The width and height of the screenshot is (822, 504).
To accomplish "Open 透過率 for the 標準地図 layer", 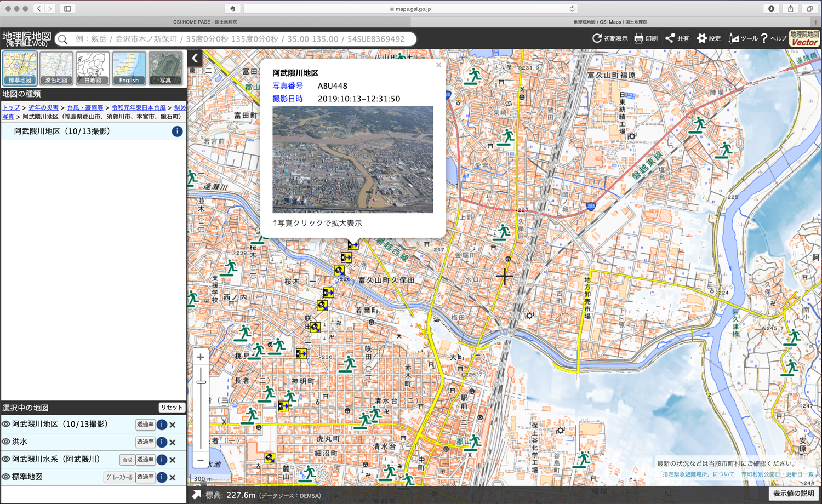I will pyautogui.click(x=145, y=477).
